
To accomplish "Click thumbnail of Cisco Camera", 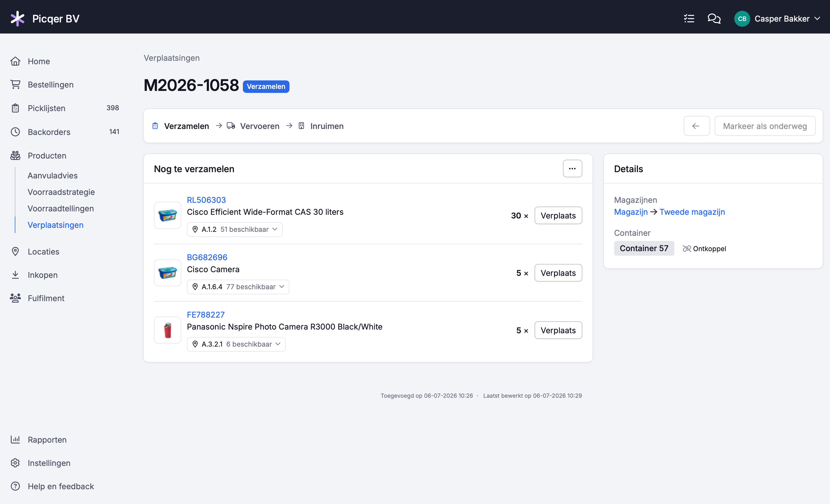I will (167, 272).
